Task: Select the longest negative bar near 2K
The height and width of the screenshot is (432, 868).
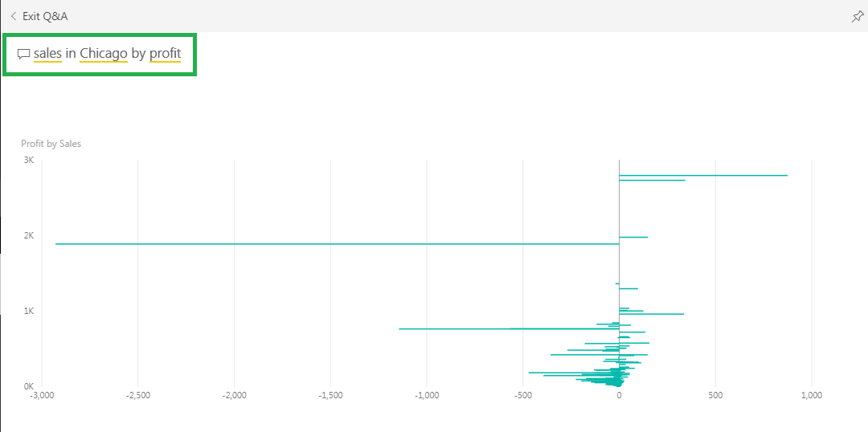Action: click(x=337, y=243)
